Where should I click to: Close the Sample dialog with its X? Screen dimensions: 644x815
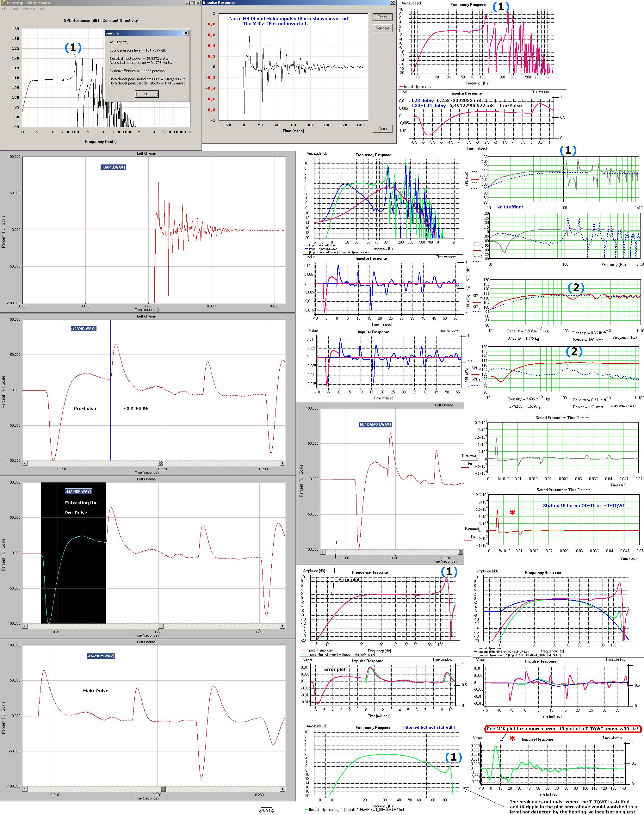(x=185, y=33)
